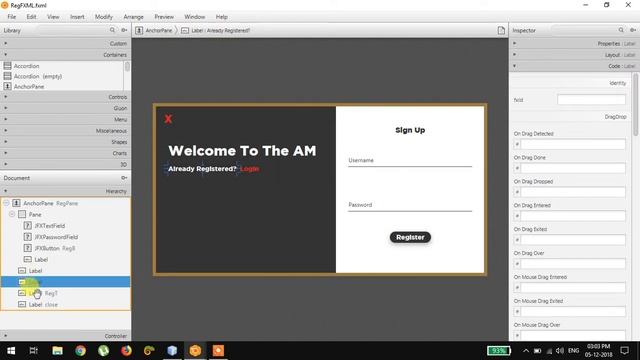
Task: Click the document icon at breadcrumb bar end
Action: coord(501,31)
